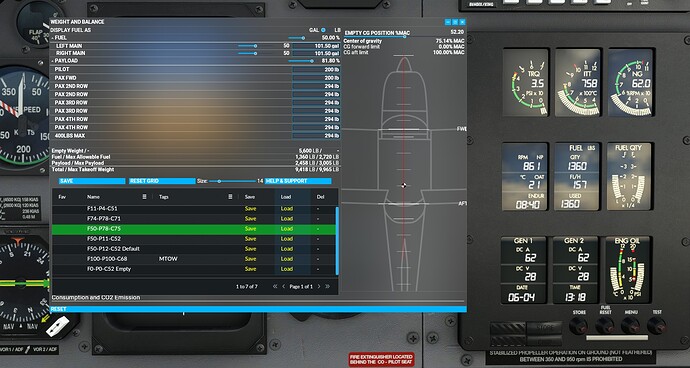Go to the previous grid page arrow

click(x=284, y=287)
